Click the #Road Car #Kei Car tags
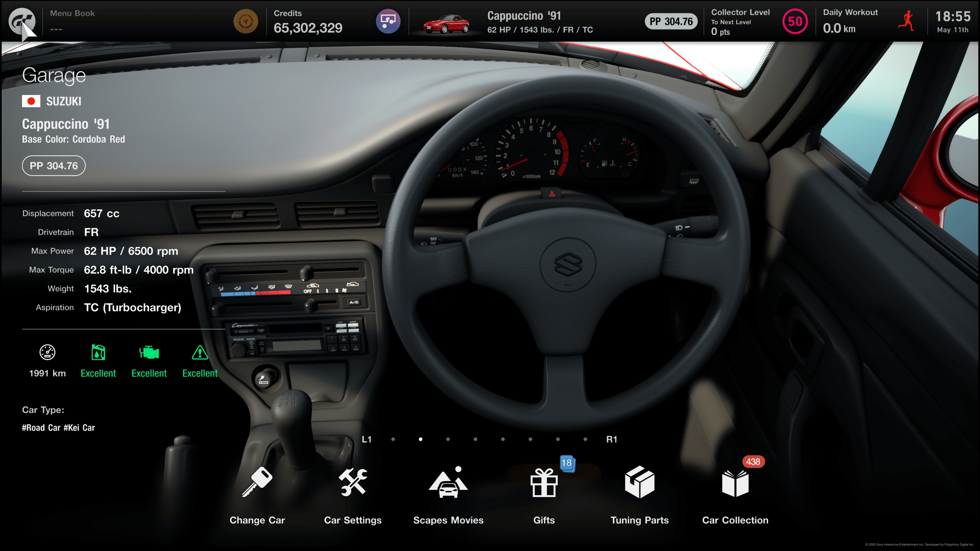The image size is (980, 551). point(58,428)
